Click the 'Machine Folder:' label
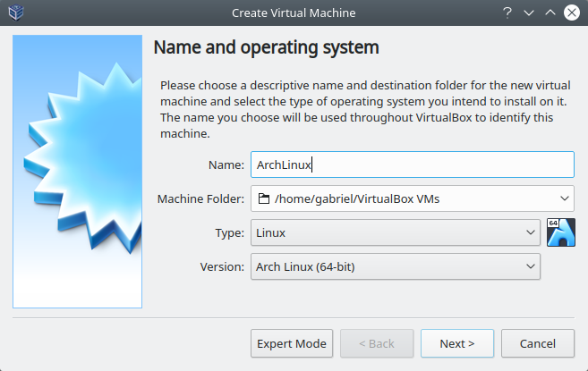Screen dimensions: 588x371 [x=200, y=198]
